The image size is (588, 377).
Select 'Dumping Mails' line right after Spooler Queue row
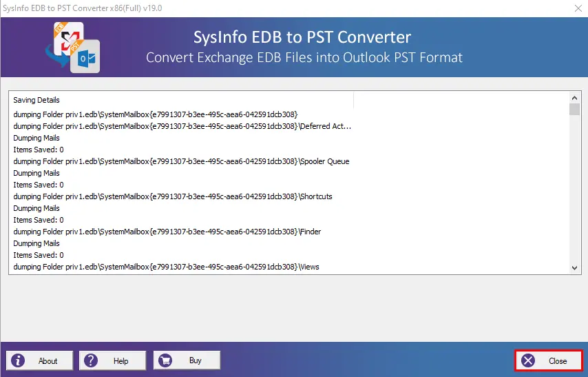pyautogui.click(x=36, y=173)
